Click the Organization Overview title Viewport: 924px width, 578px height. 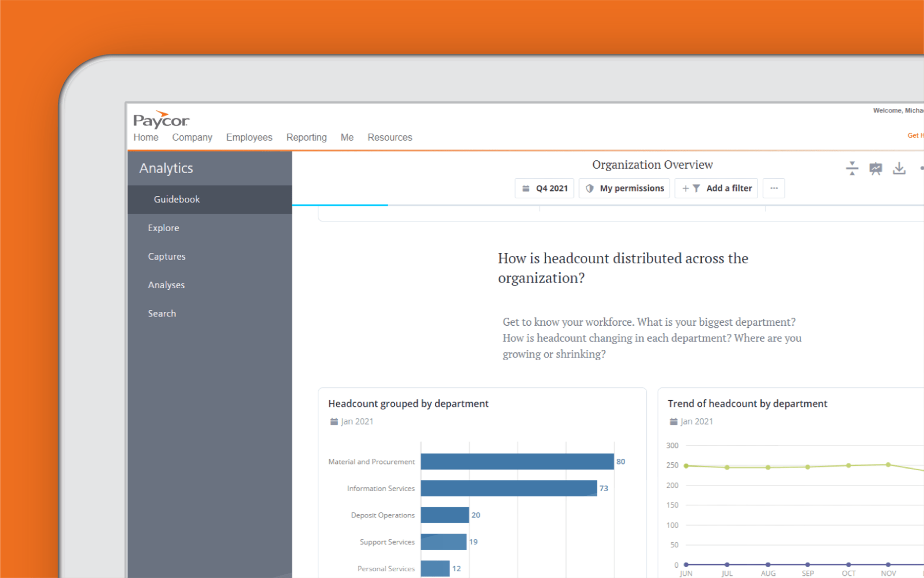pyautogui.click(x=652, y=164)
